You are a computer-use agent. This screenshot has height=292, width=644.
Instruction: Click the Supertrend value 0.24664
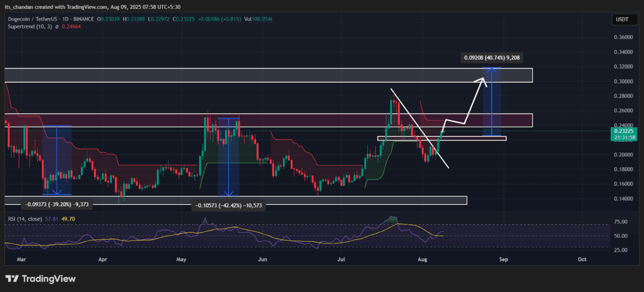coord(71,26)
